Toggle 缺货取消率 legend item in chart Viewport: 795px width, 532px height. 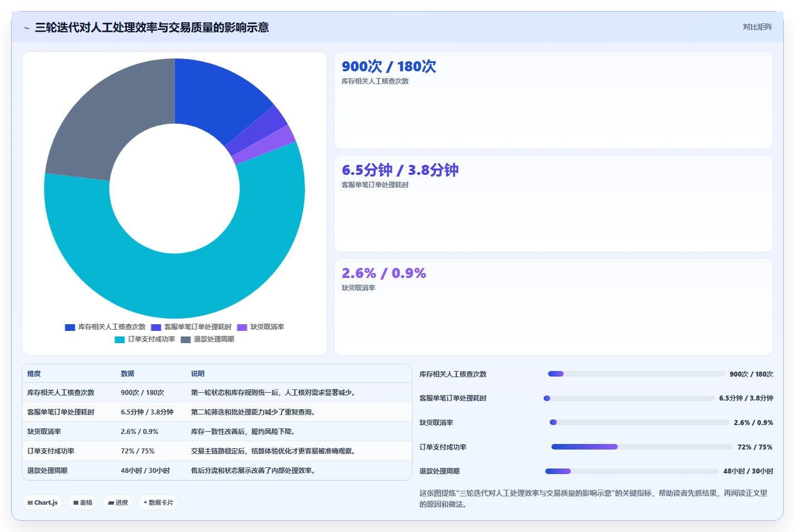260,327
